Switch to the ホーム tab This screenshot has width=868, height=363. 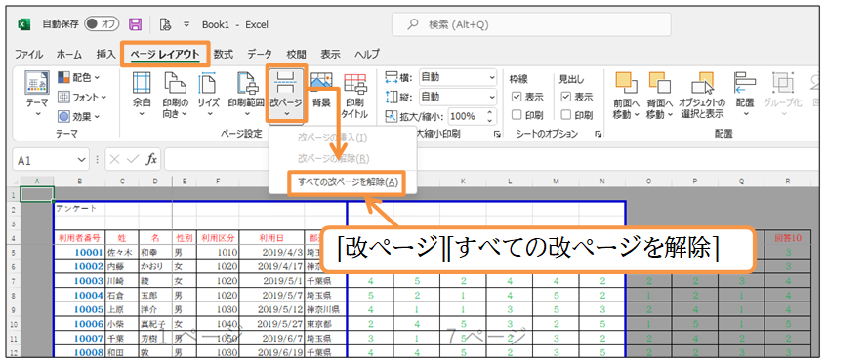(x=69, y=55)
